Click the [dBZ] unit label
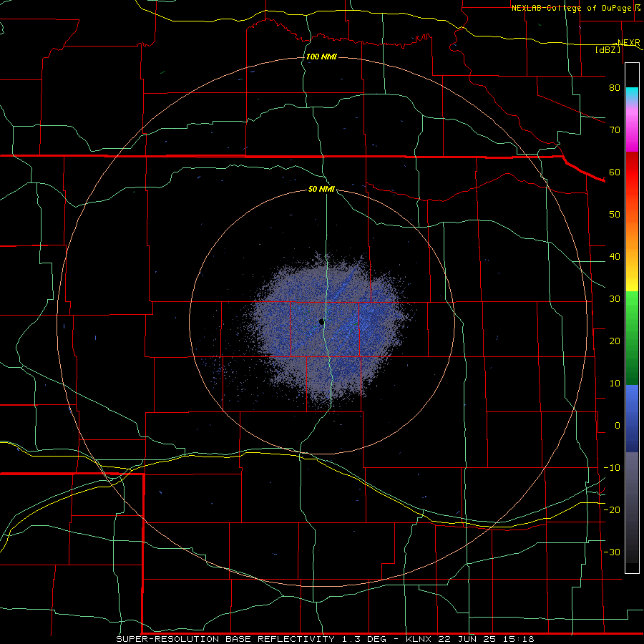644x644 pixels. click(608, 49)
